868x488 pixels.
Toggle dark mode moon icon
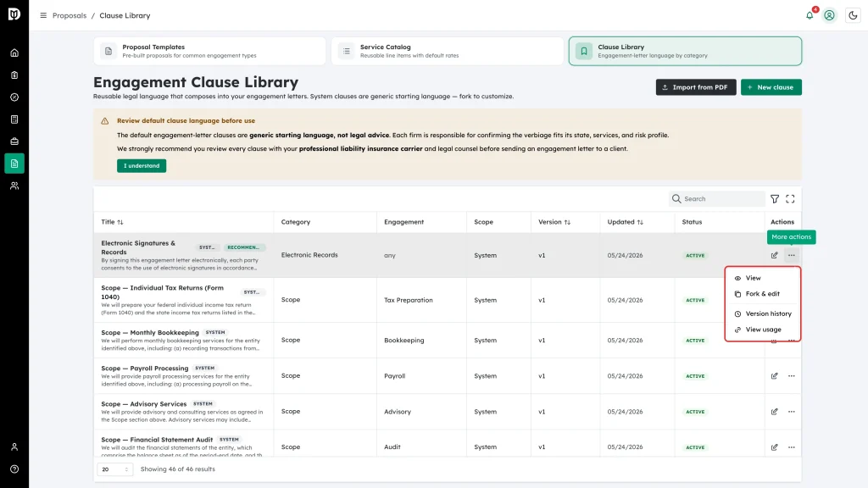tap(853, 15)
